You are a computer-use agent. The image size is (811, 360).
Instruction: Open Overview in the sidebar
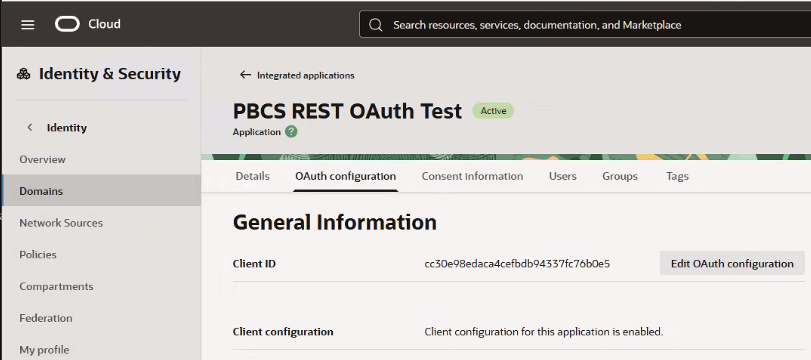click(42, 159)
